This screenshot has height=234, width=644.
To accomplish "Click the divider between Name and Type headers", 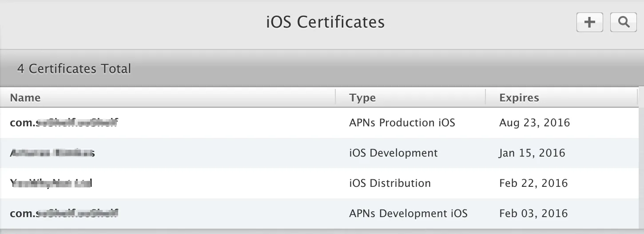I will pyautogui.click(x=335, y=97).
